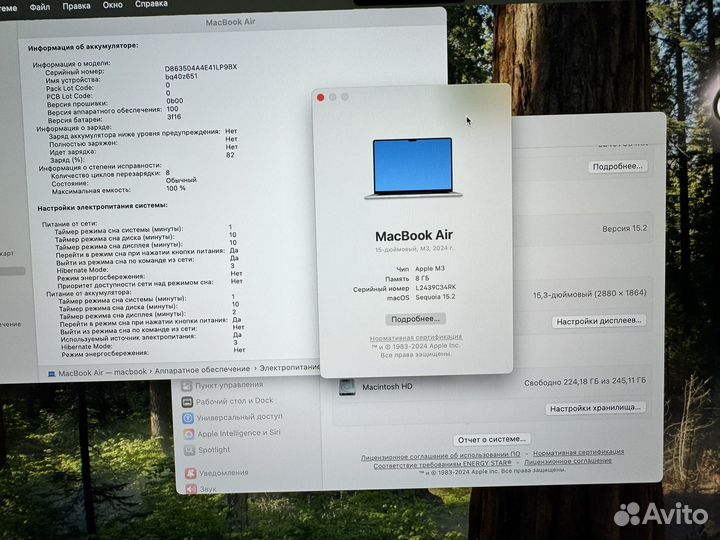Click Настройки электропитания системы heading
Viewport: 720px width, 540px height.
tap(102, 207)
